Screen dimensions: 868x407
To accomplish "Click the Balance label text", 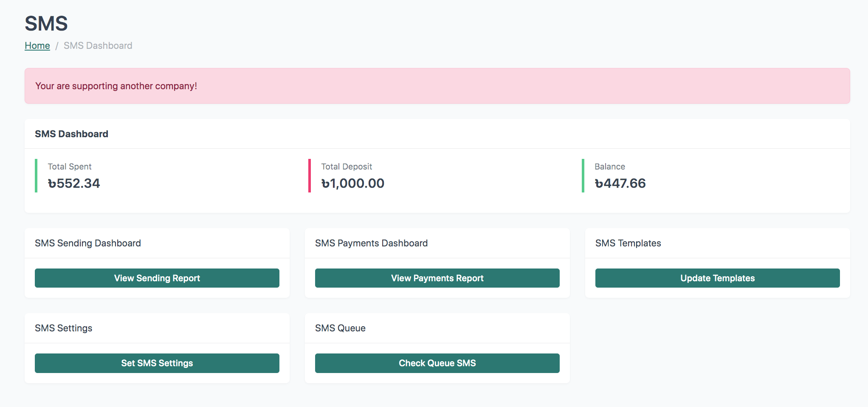I will tap(610, 167).
